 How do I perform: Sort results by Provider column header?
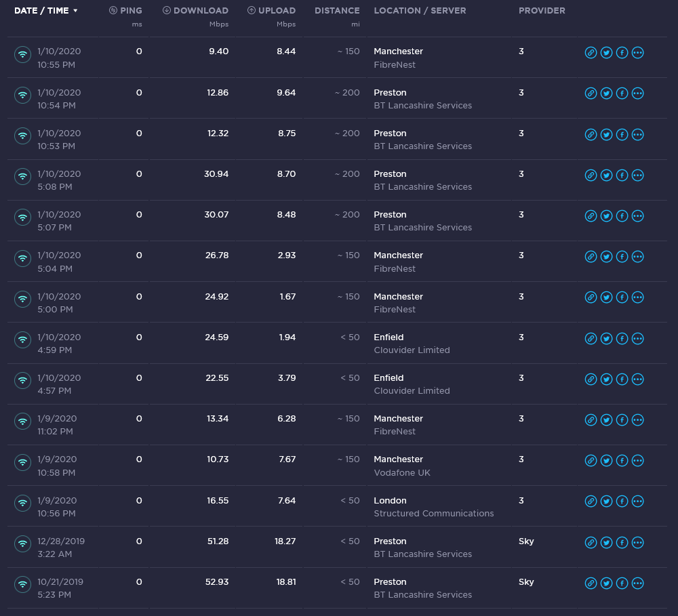(542, 10)
